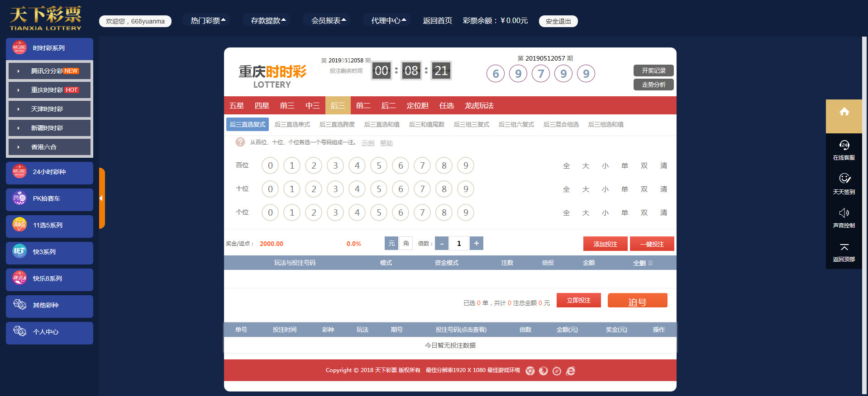868x396 pixels.
Task: Collapse sidebar with orange arrow handle
Action: [x=101, y=198]
